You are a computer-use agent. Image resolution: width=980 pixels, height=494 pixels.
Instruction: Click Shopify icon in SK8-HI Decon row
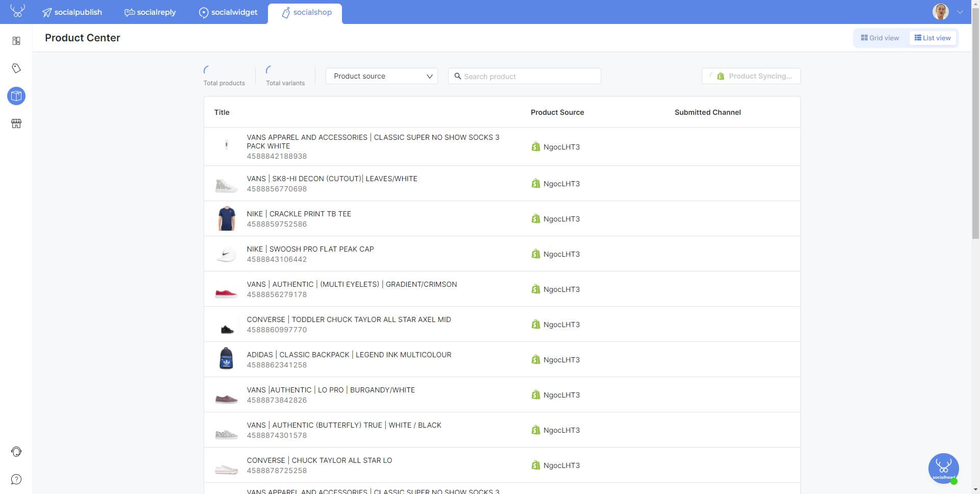535,184
